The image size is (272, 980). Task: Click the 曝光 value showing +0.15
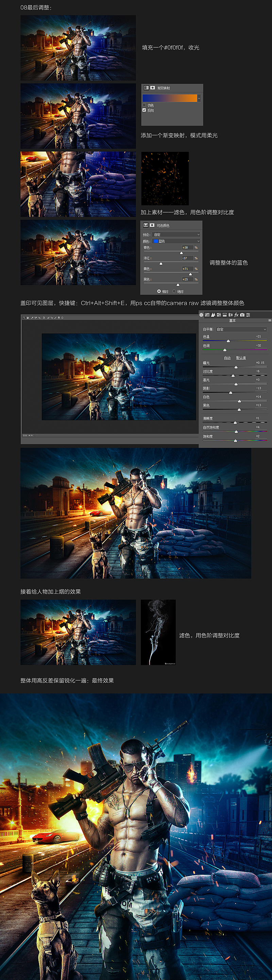click(260, 363)
